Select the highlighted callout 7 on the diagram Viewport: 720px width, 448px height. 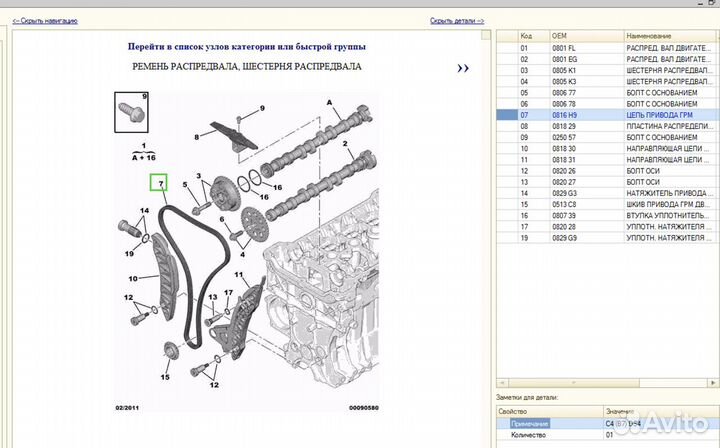point(159,183)
